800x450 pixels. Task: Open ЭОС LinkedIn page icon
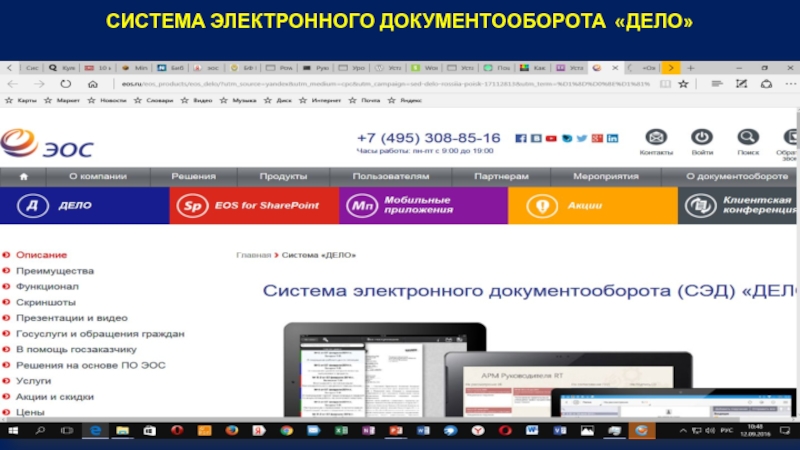point(612,138)
